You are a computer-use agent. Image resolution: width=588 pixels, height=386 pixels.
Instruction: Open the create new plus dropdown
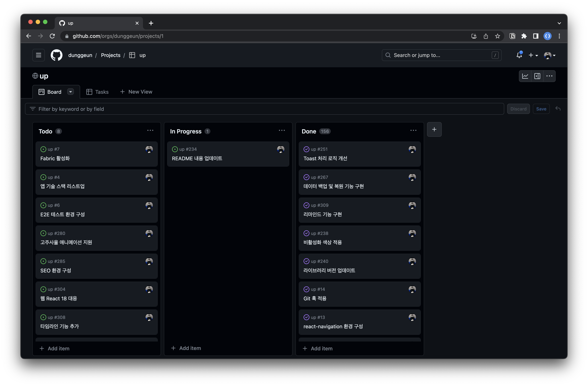coord(533,55)
